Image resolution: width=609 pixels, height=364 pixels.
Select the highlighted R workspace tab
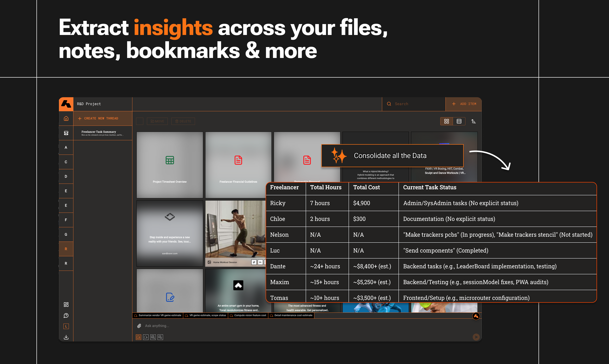(66, 249)
